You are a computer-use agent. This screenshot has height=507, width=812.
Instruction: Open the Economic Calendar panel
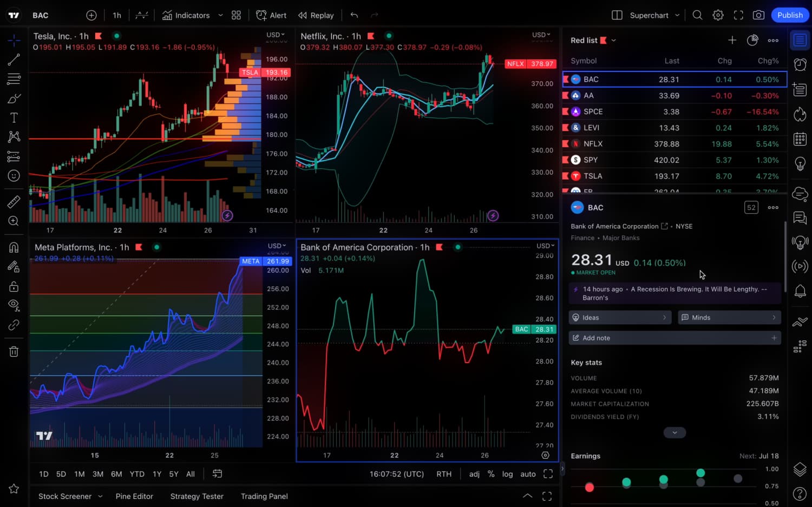tap(800, 138)
